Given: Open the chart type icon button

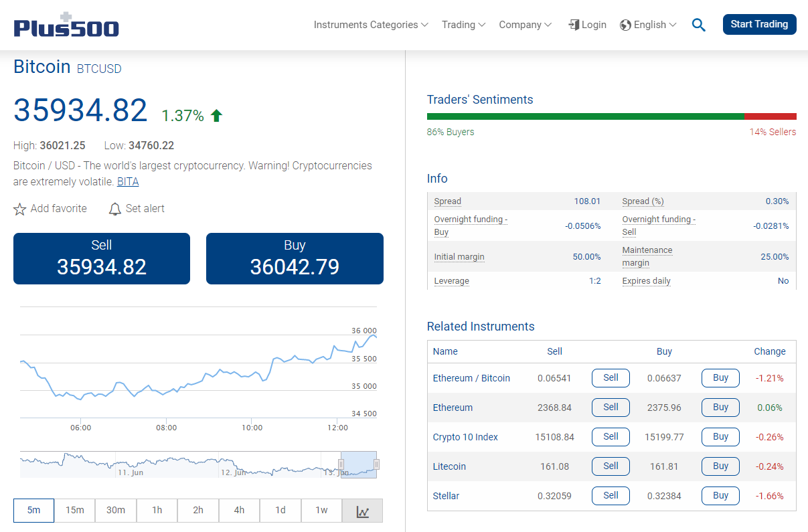Looking at the screenshot, I should click(x=362, y=511).
